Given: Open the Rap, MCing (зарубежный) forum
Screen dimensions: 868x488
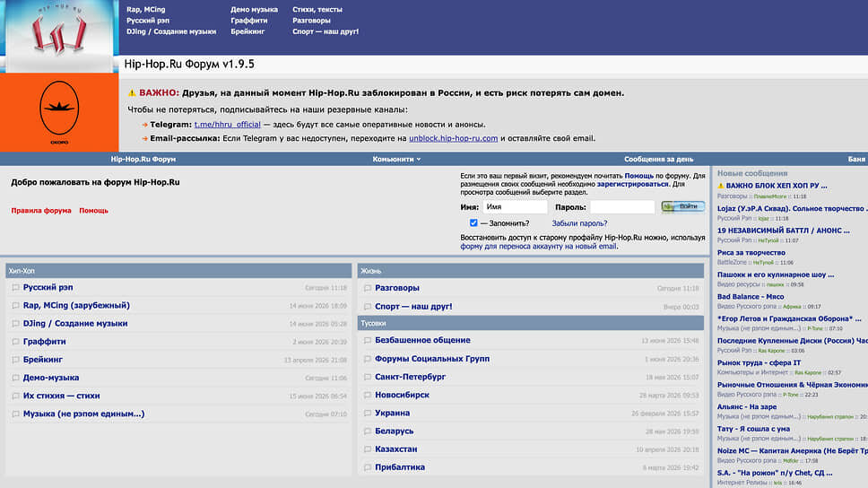Looking at the screenshot, I should point(76,306).
